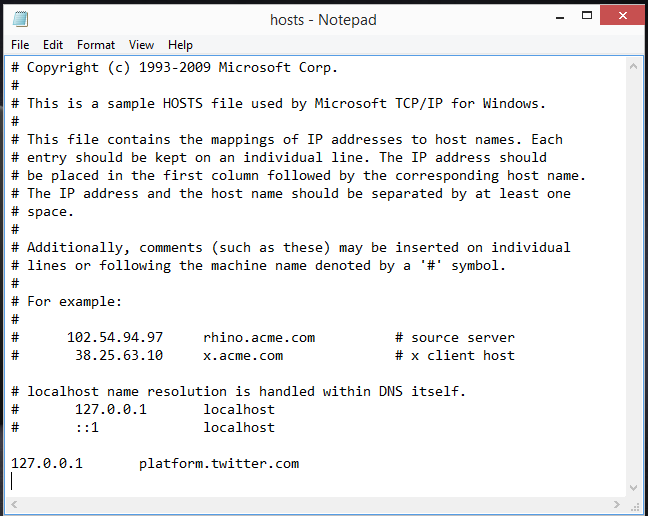The width and height of the screenshot is (648, 516).
Task: Open the File menu
Action: [20, 45]
